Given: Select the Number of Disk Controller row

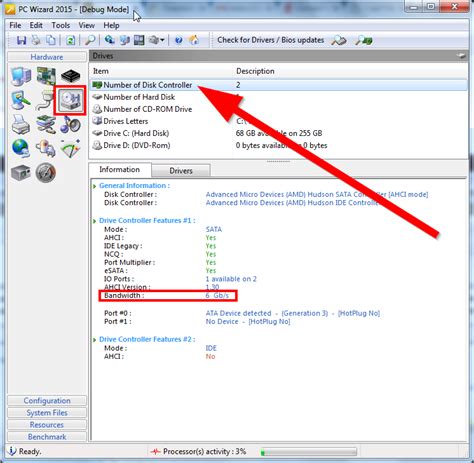Looking at the screenshot, I should tap(279, 85).
